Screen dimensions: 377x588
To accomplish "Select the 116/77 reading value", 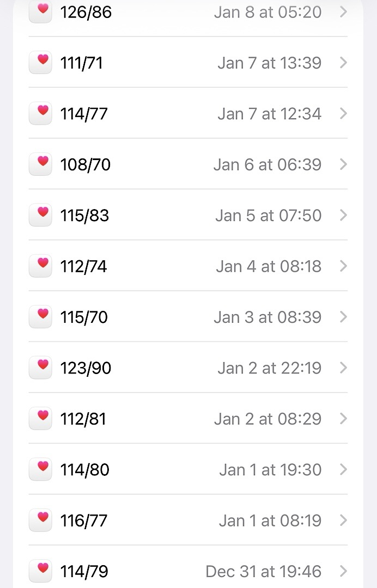I will (x=84, y=520).
